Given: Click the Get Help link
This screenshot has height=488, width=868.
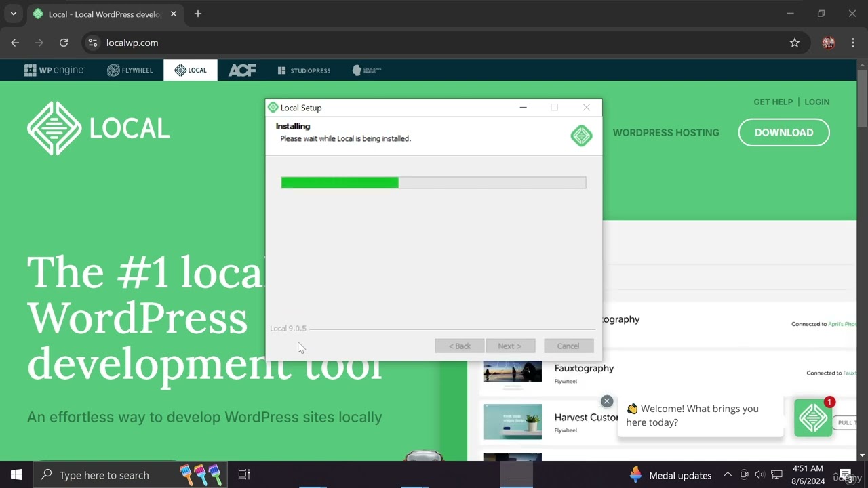Looking at the screenshot, I should (x=773, y=102).
